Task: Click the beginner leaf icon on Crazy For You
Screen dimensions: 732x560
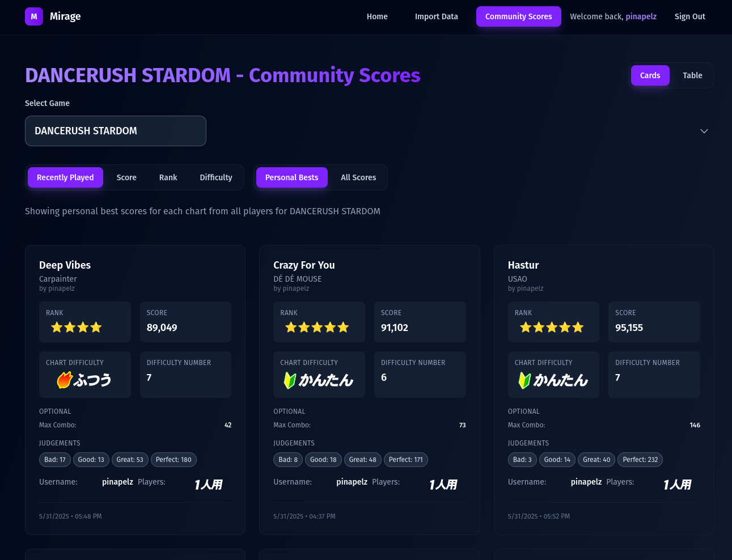Action: tap(290, 380)
